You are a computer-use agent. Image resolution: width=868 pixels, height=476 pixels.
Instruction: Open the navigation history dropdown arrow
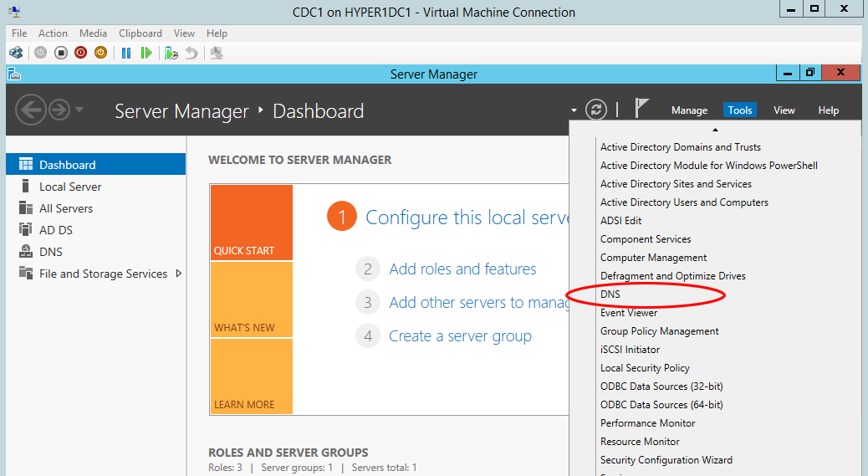click(79, 110)
